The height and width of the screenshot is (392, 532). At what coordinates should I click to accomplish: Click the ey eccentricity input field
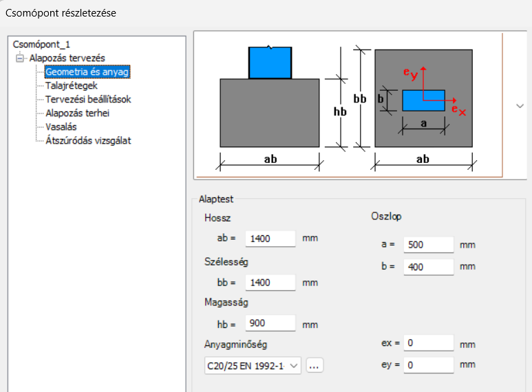pos(429,365)
